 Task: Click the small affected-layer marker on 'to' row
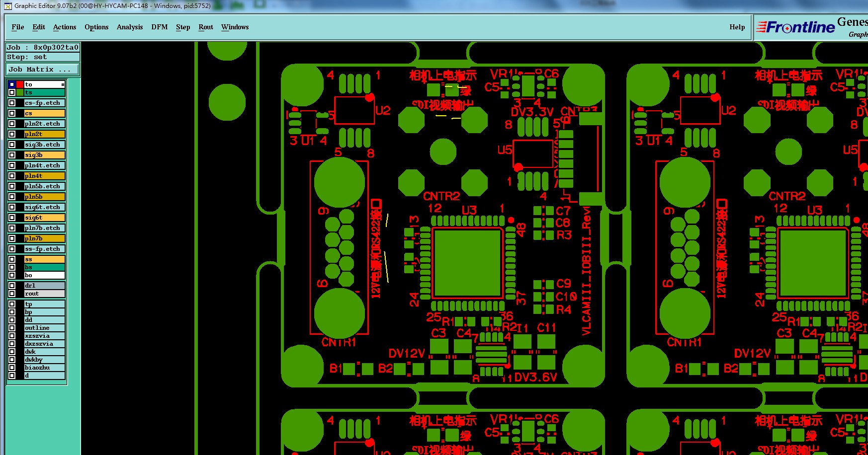(63, 84)
